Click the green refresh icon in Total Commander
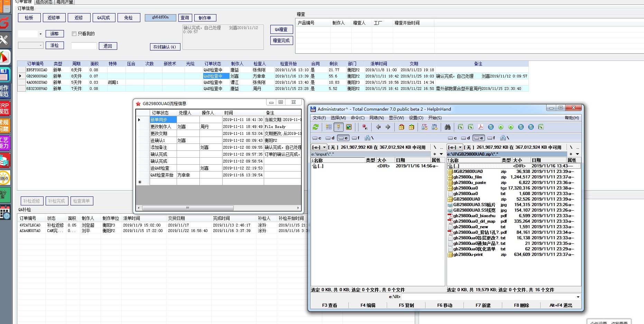 point(316,127)
